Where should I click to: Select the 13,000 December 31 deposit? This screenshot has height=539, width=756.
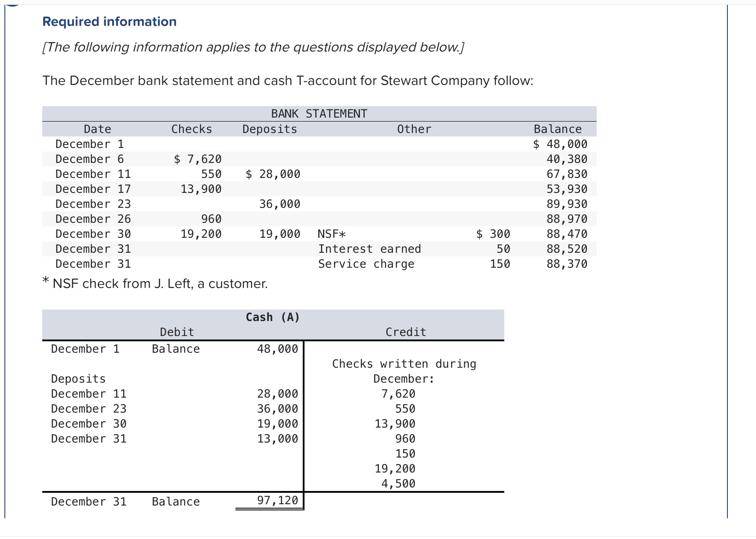[278, 439]
